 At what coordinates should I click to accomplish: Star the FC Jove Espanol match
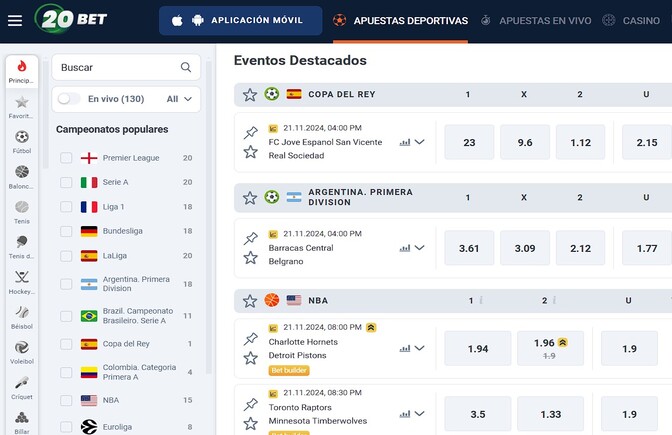coord(251,152)
